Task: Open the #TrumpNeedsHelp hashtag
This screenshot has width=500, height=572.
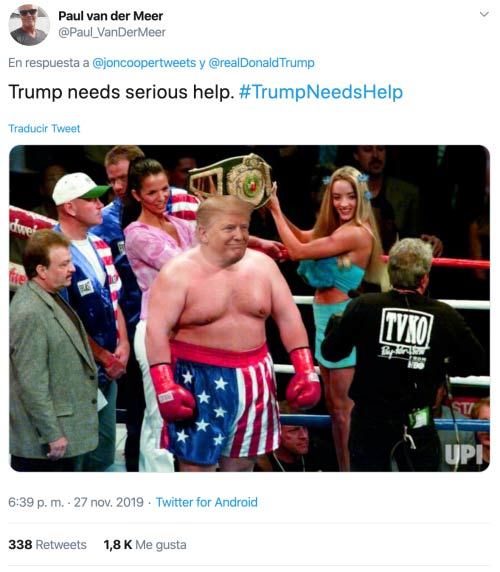Action: (321, 92)
